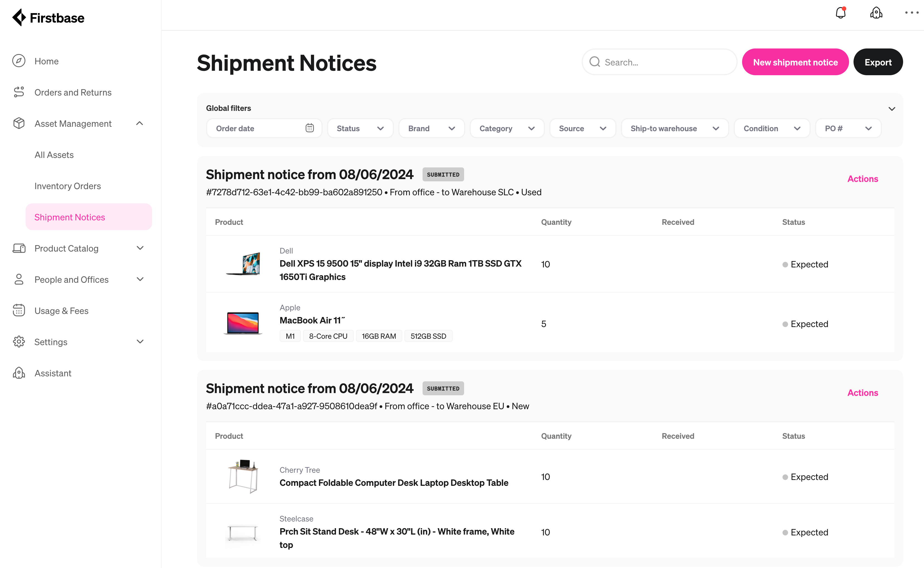Screen dimensions: 924x568
Task: Collapse the Global filters panel
Action: [x=892, y=109]
